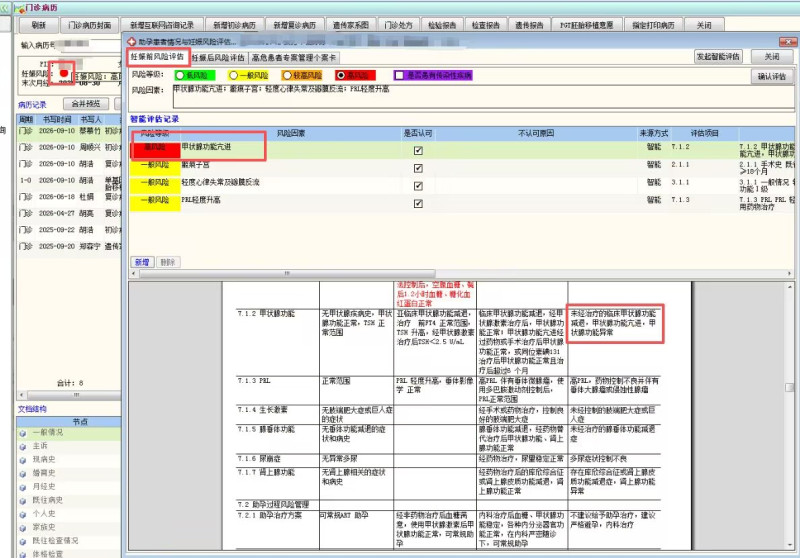Viewport: 800px width, 558px height.
Task: Click PGT胚胎移植意愿 in the toolbar
Action: tap(586, 25)
